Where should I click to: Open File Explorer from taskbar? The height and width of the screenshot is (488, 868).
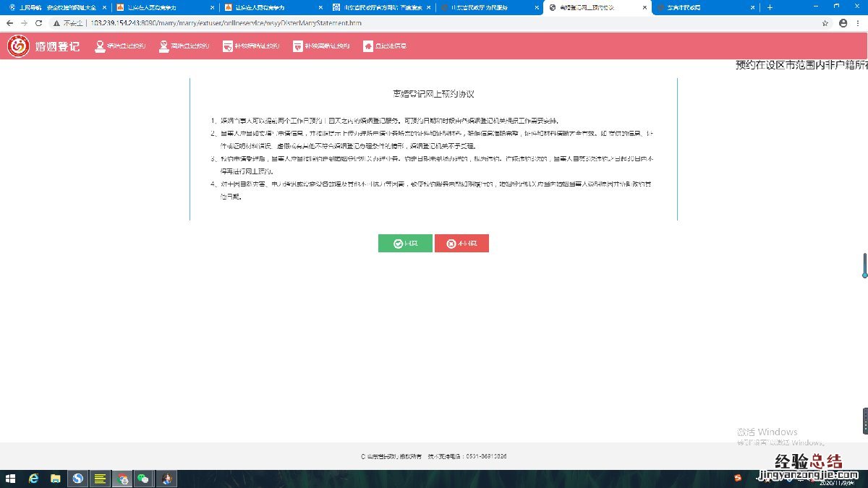click(x=56, y=479)
